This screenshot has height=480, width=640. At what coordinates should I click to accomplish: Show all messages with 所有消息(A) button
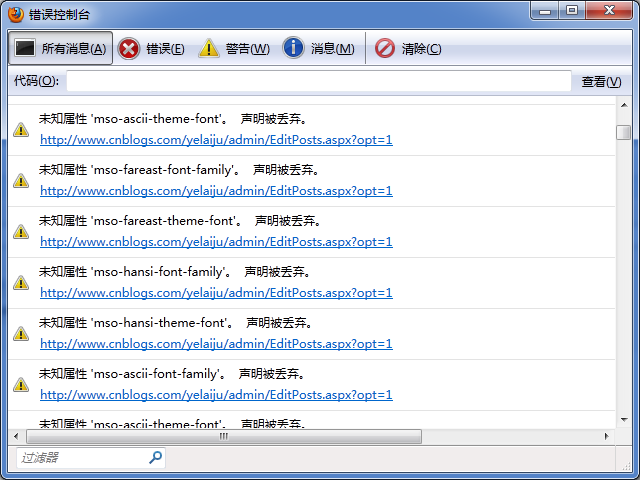60,48
